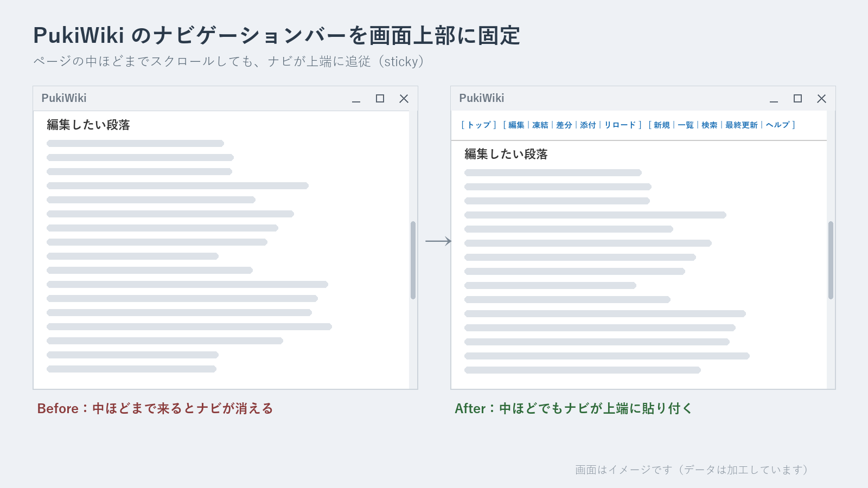Click the scrollbar thumb in the right (After) window

pos(831,260)
